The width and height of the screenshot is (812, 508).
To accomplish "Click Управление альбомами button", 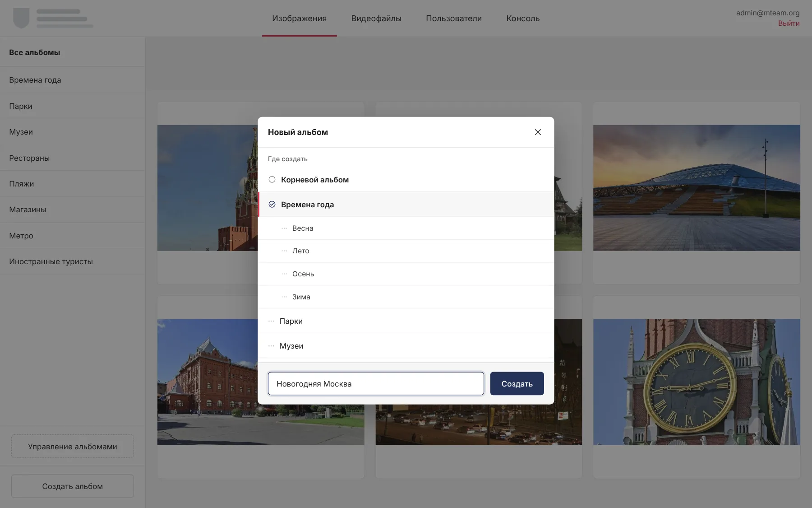I will [x=72, y=446].
